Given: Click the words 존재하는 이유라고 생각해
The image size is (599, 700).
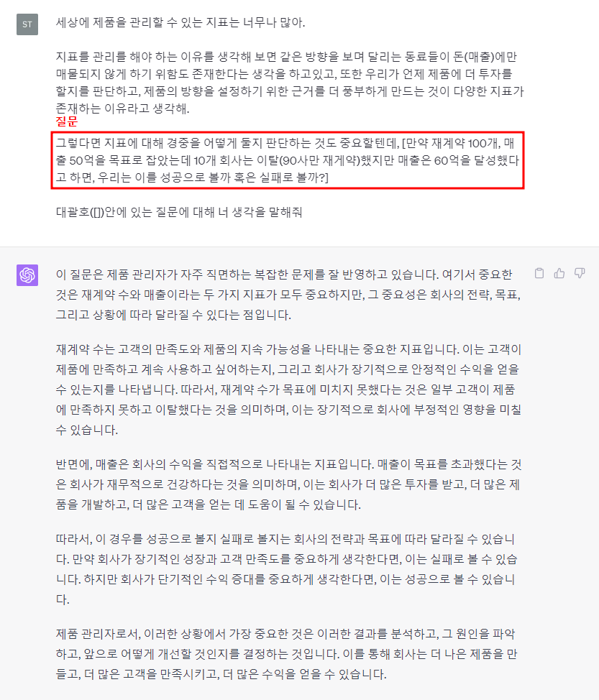Looking at the screenshot, I should (122, 109).
